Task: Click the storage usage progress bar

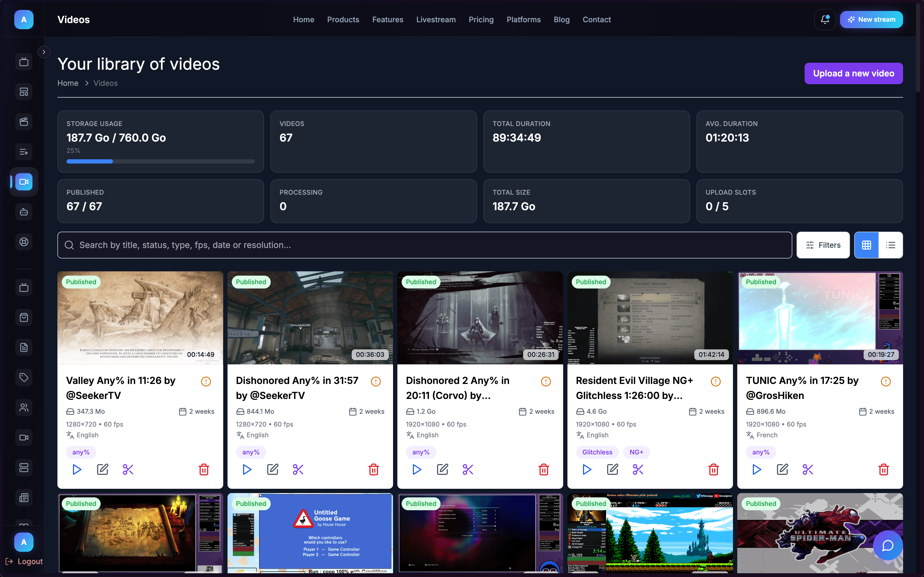Action: click(x=160, y=161)
